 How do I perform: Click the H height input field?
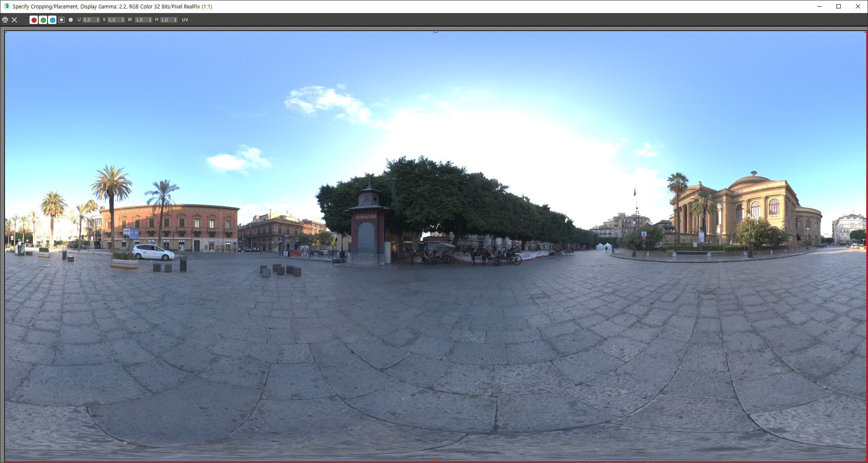tap(166, 20)
